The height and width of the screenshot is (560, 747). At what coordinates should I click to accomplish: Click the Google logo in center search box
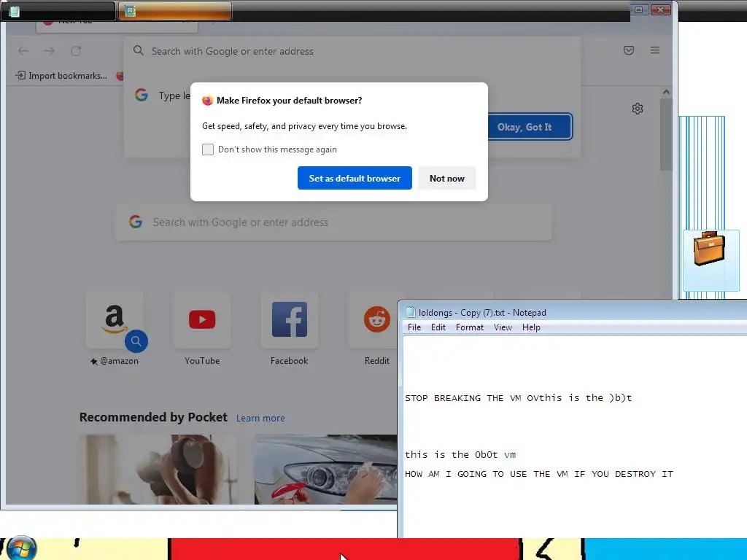136,222
